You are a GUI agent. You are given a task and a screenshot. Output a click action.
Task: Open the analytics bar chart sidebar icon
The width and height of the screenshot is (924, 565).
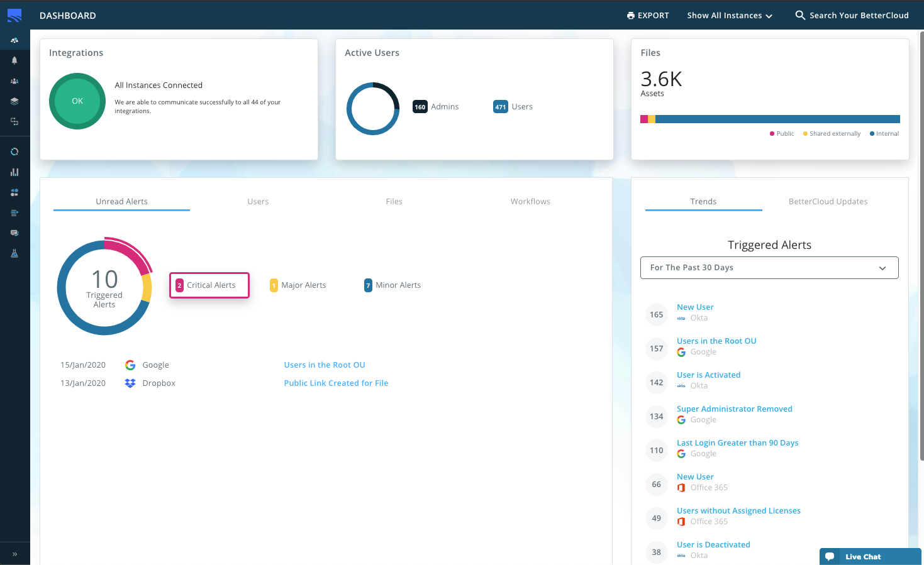click(x=14, y=172)
